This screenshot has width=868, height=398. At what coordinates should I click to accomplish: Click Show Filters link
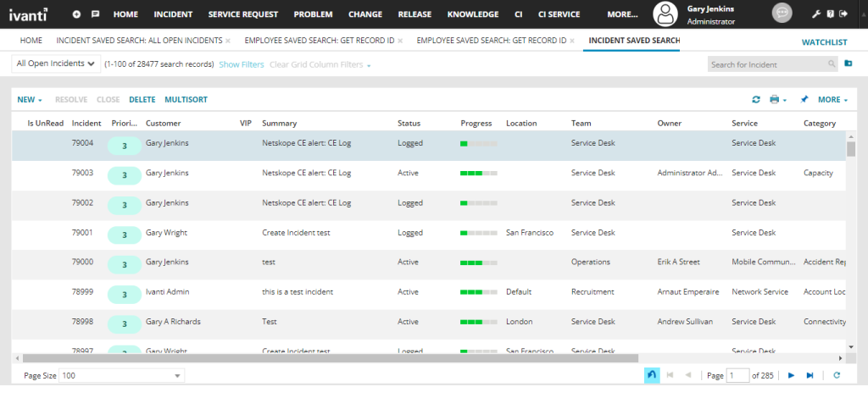tap(242, 64)
